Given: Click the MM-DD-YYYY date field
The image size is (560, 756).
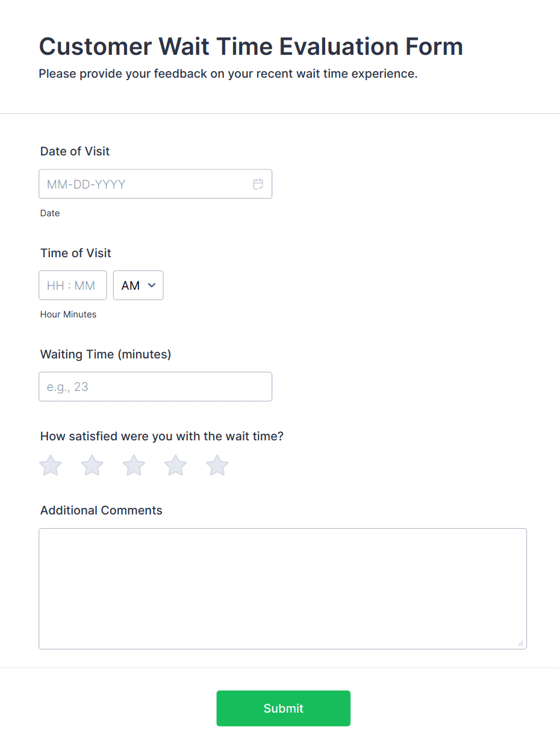Looking at the screenshot, I should point(145,184).
